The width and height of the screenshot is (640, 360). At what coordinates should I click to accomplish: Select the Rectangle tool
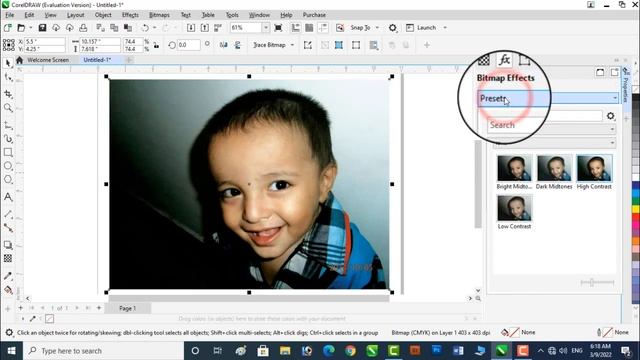pyautogui.click(x=8, y=152)
